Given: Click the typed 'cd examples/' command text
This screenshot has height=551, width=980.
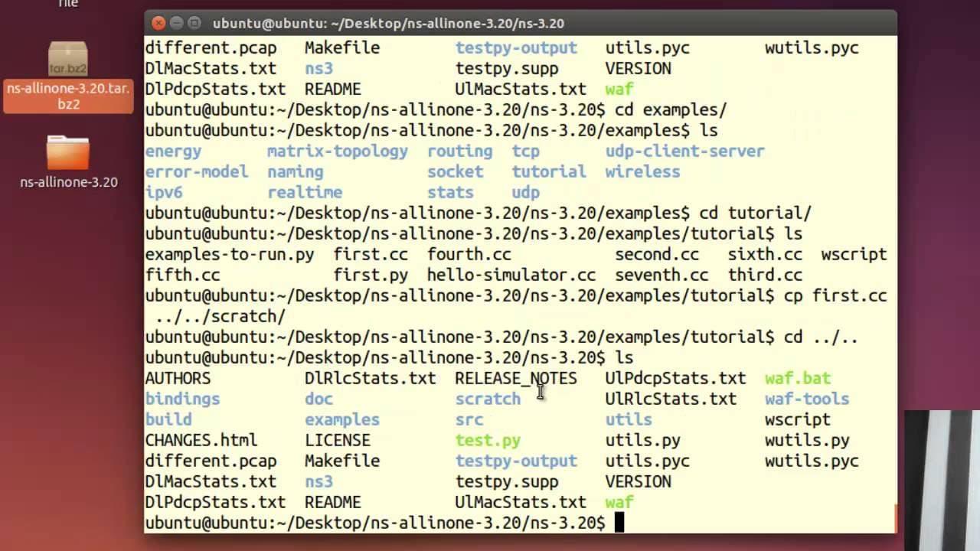Looking at the screenshot, I should coord(671,110).
